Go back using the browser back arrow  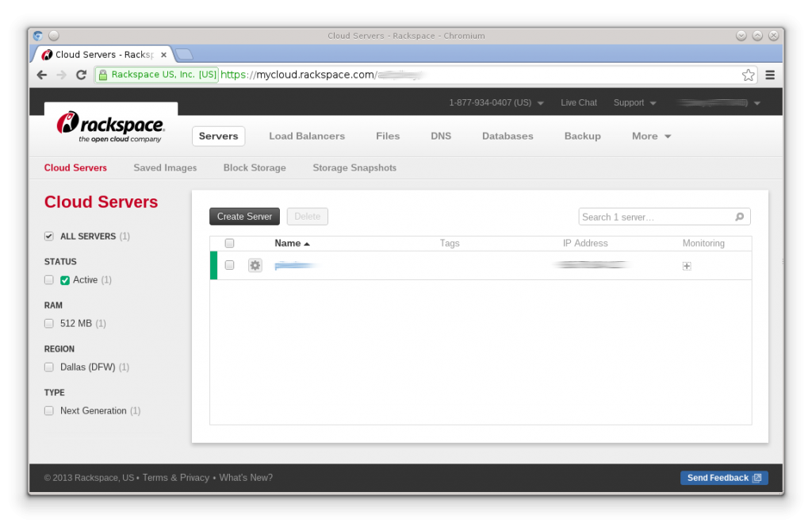tap(42, 75)
